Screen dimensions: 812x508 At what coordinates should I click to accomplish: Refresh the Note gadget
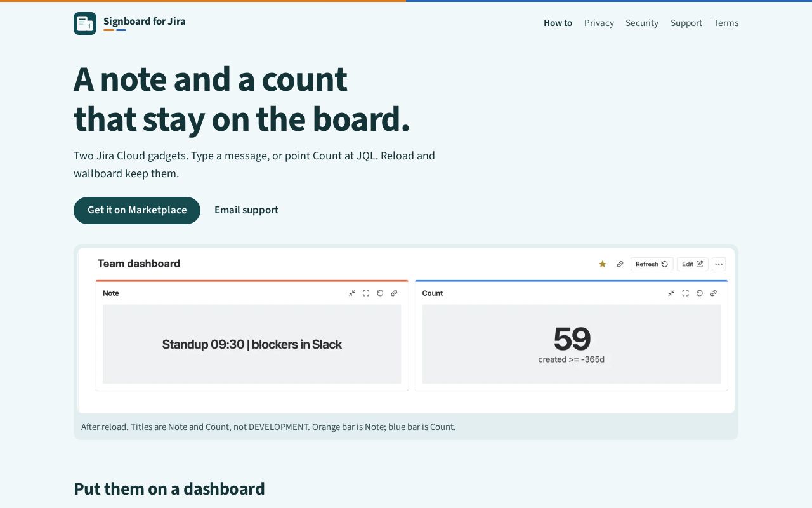[x=380, y=293]
